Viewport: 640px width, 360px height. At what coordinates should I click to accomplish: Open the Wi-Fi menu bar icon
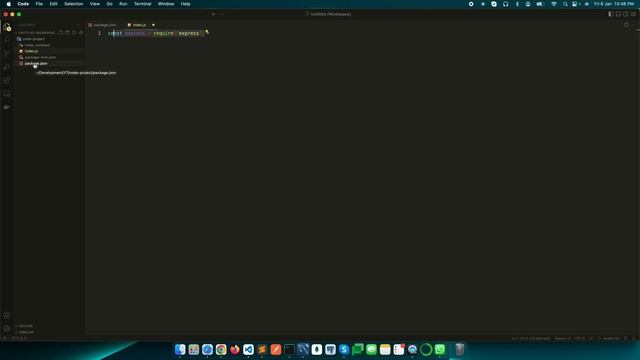[x=554, y=4]
